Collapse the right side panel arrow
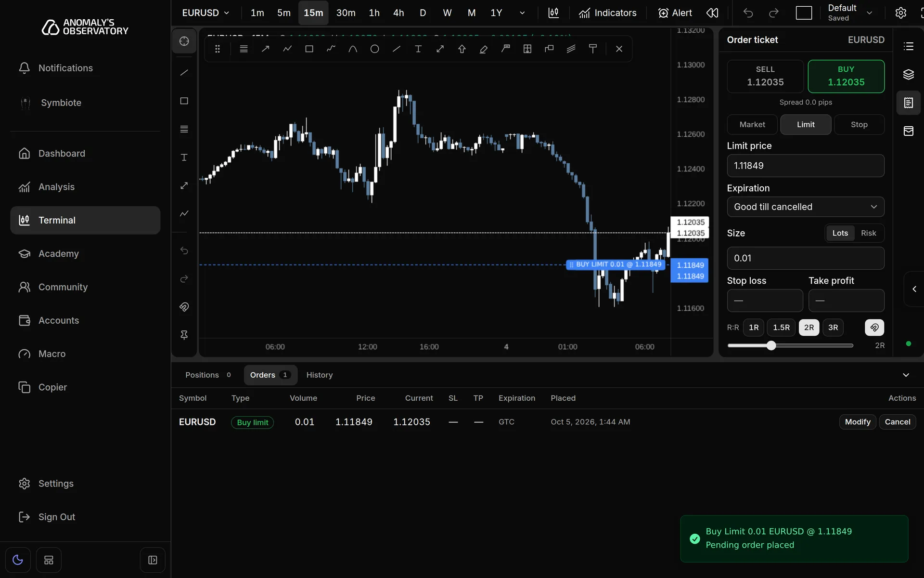This screenshot has height=578, width=924. 914,289
